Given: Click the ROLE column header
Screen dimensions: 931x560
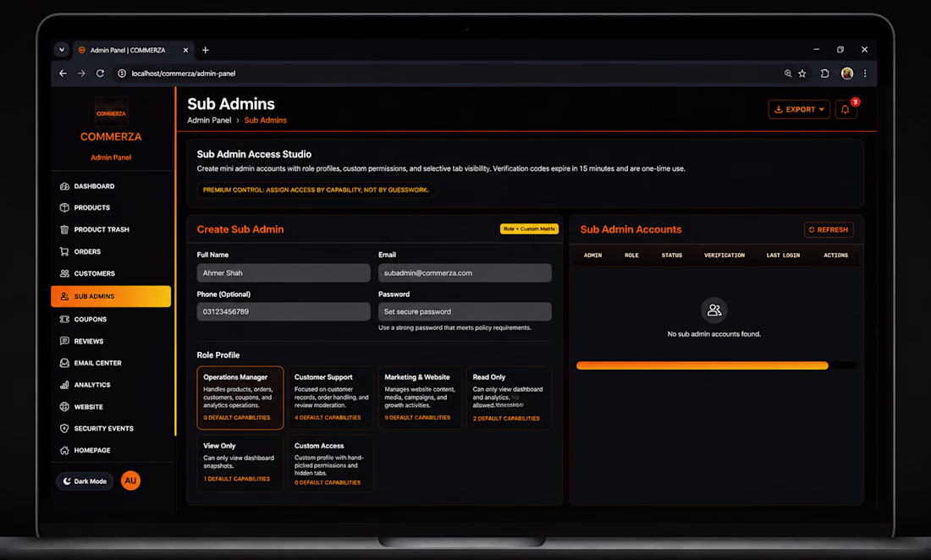Looking at the screenshot, I should coord(631,255).
